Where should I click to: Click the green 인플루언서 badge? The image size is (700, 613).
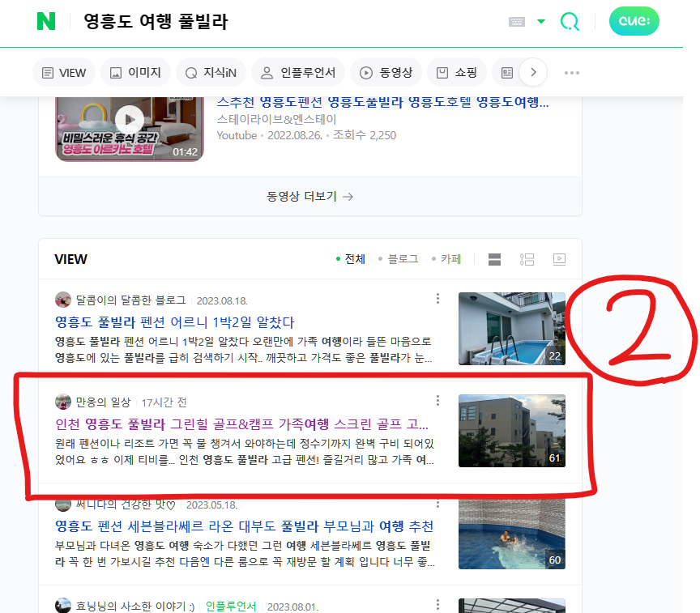pos(231,607)
